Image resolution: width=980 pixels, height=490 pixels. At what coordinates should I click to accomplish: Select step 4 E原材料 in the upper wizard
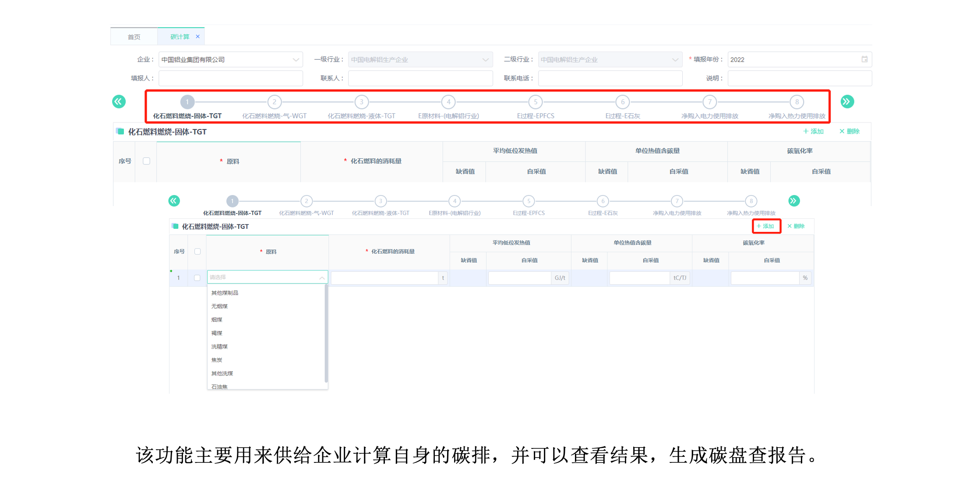448,102
